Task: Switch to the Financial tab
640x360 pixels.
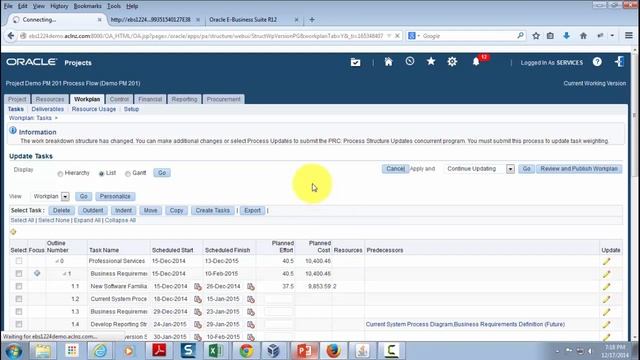Action: (x=150, y=99)
